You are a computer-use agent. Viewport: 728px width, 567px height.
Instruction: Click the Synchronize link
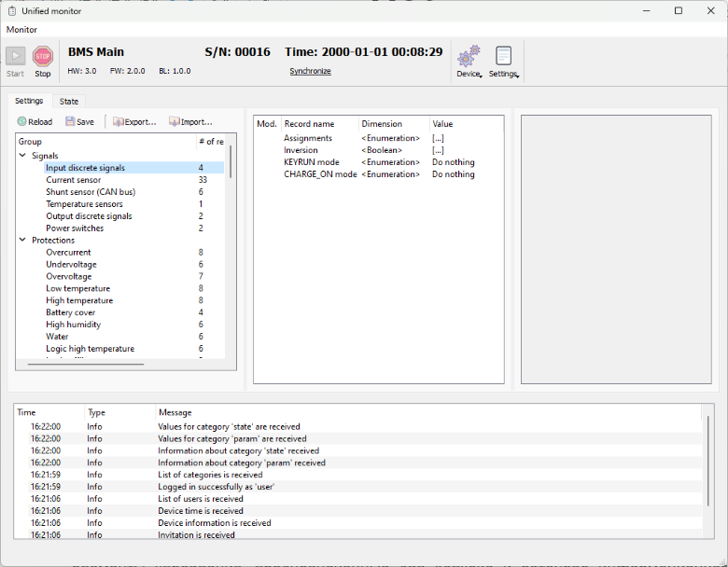(310, 71)
